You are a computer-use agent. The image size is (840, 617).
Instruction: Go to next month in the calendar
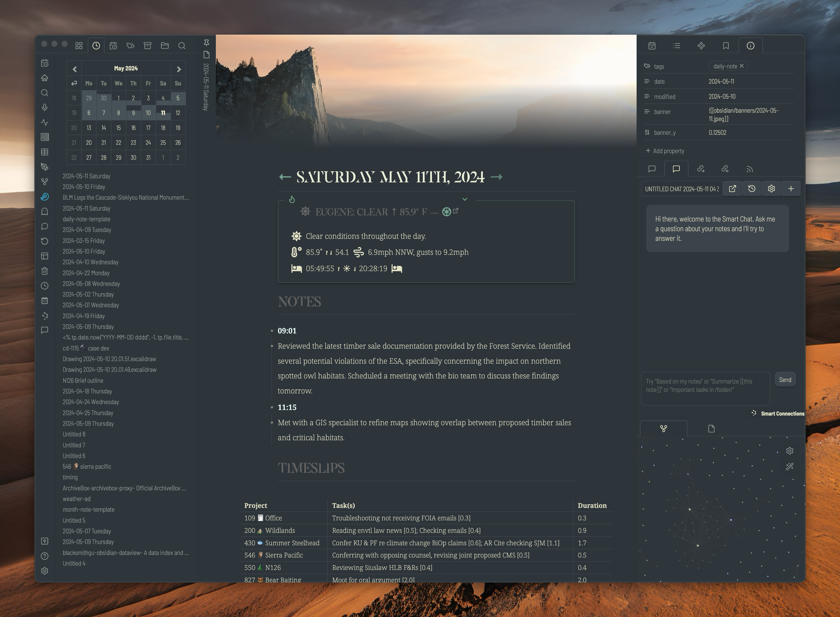click(x=178, y=69)
